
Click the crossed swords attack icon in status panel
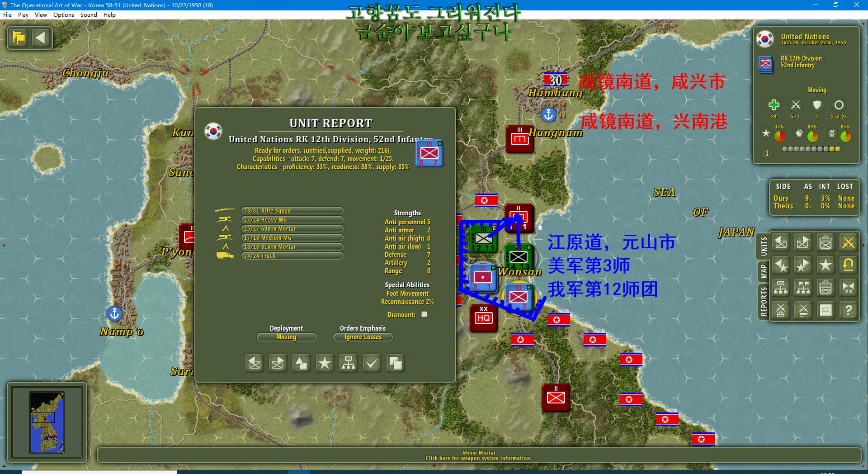(795, 105)
